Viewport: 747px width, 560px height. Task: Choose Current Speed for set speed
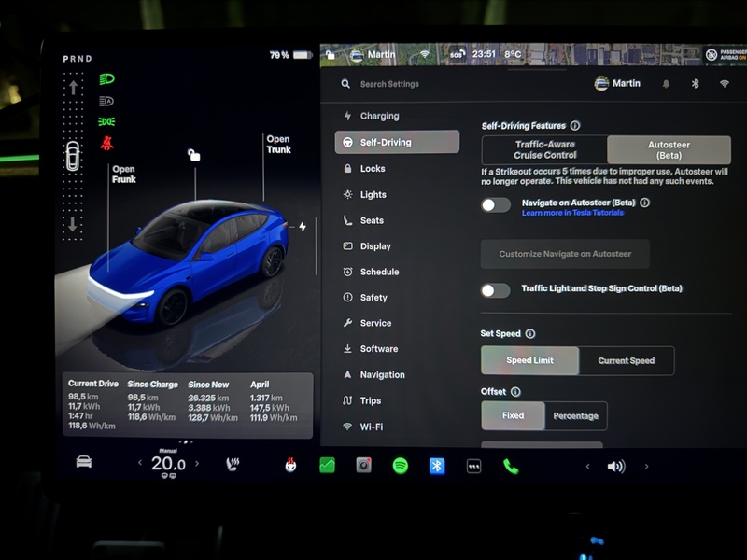[x=626, y=360]
